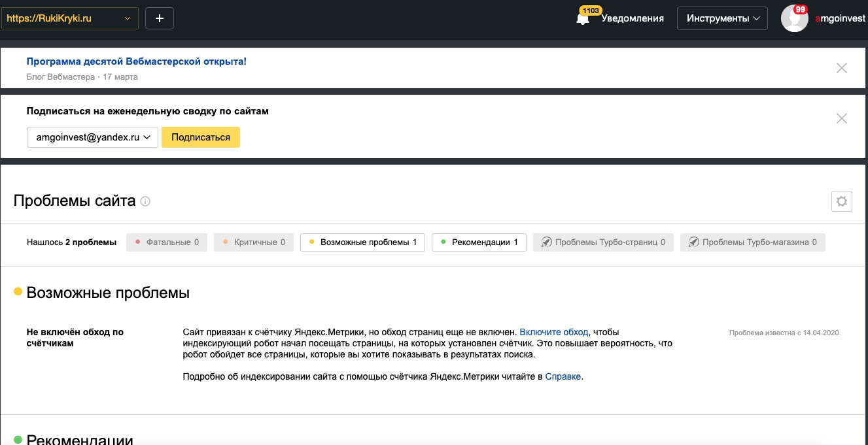
Task: Toggle the Рекомендации 1 filter
Action: 479,242
